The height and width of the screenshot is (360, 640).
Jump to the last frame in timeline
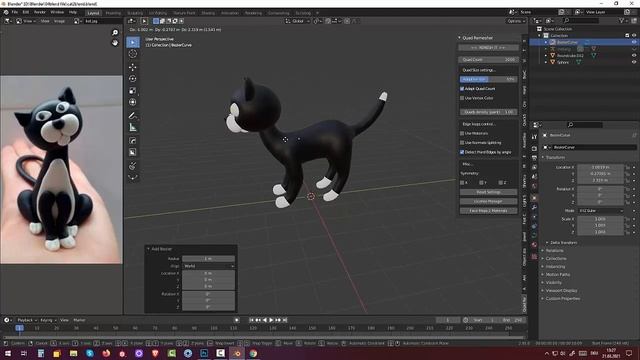click(285, 320)
